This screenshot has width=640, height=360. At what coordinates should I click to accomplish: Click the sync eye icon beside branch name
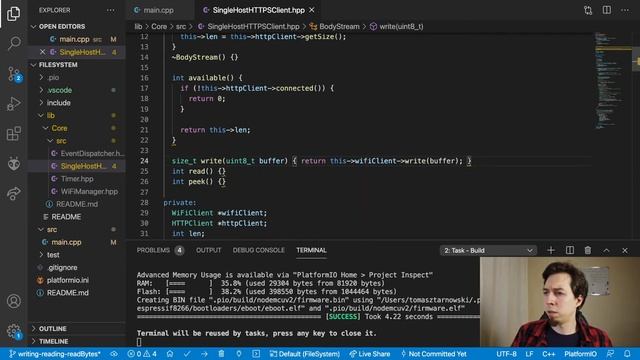(x=114, y=354)
